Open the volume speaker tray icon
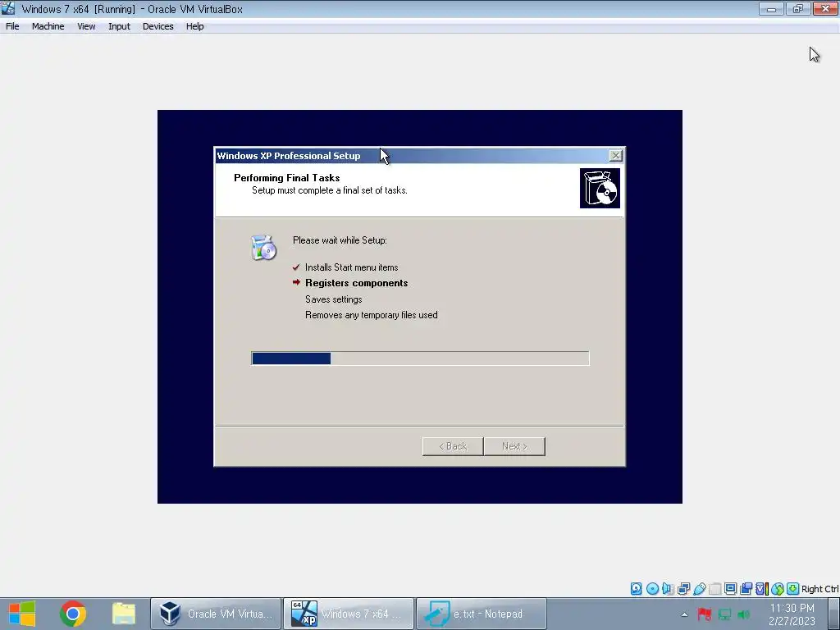This screenshot has width=840, height=630. point(743,614)
